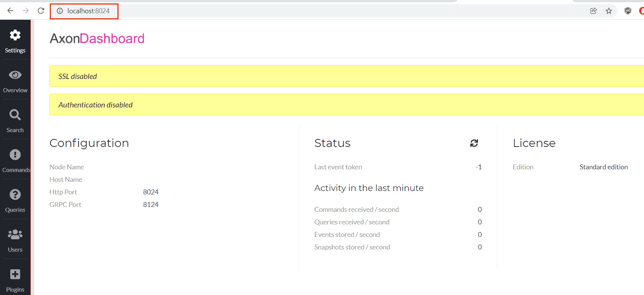644x295 pixels.
Task: Select the Node Name label
Action: point(67,167)
